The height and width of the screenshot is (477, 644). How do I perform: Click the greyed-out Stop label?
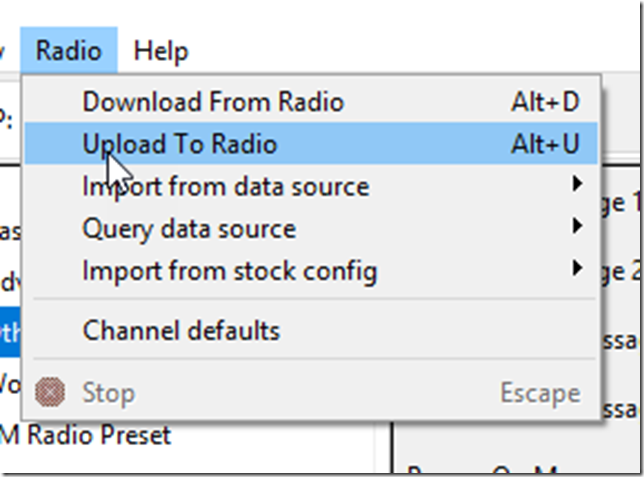tap(108, 392)
